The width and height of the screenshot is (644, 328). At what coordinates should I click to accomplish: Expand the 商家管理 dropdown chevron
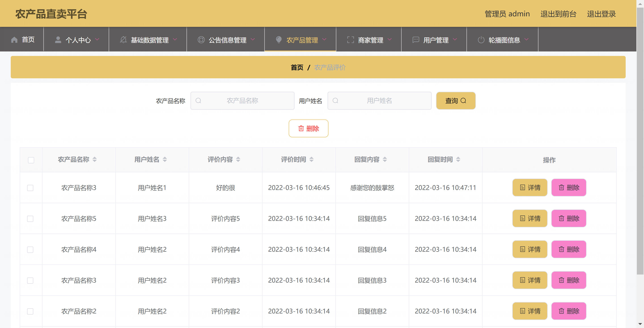pyautogui.click(x=390, y=39)
